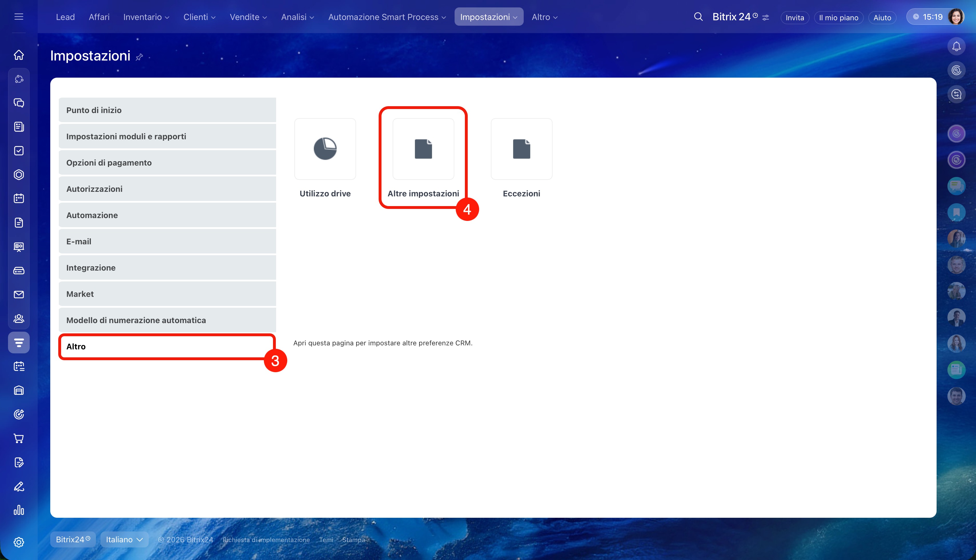Click the notifications bell icon
This screenshot has width=976, height=560.
[x=956, y=47]
